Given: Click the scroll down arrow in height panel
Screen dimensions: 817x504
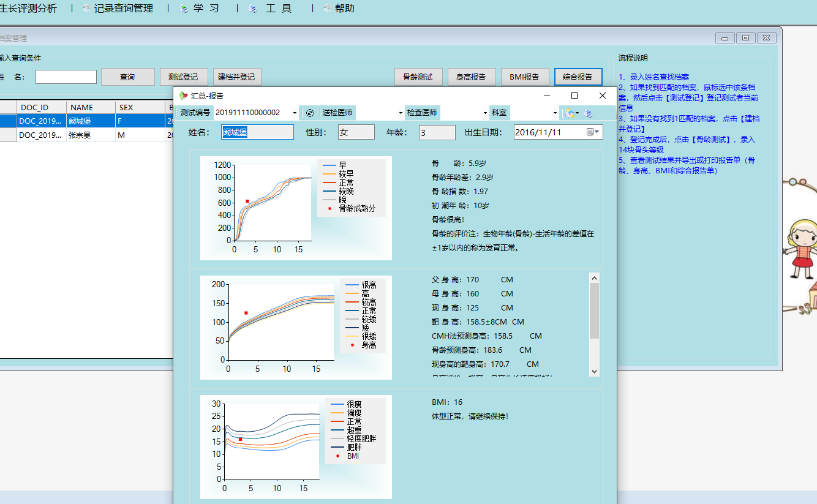Looking at the screenshot, I should pyautogui.click(x=594, y=371).
